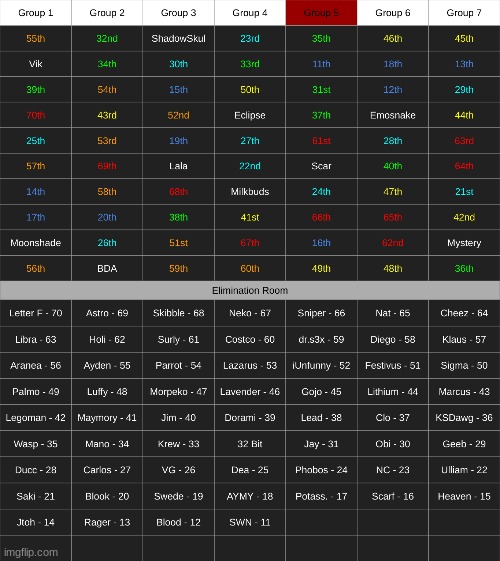Select the iUnfunny - 52 entry
Viewport: 500px width, 561px height.
(321, 366)
